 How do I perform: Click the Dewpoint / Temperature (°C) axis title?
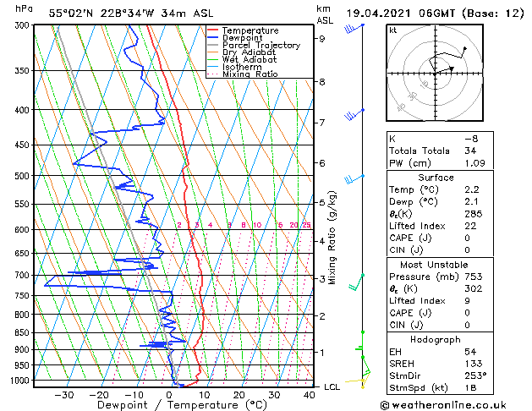pos(182,405)
